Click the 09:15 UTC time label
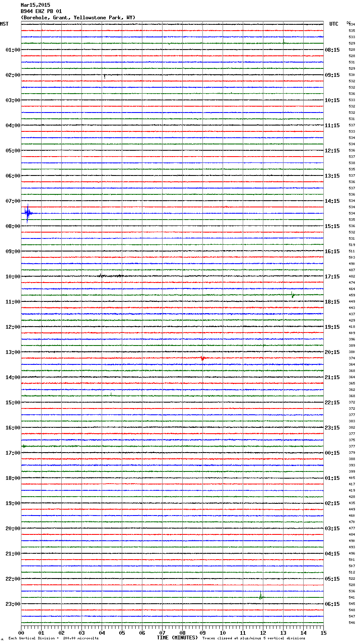357x644 pixels. pos(332,75)
